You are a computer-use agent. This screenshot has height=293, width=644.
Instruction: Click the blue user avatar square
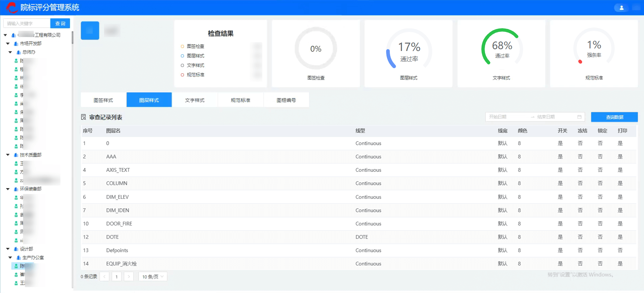tap(90, 30)
